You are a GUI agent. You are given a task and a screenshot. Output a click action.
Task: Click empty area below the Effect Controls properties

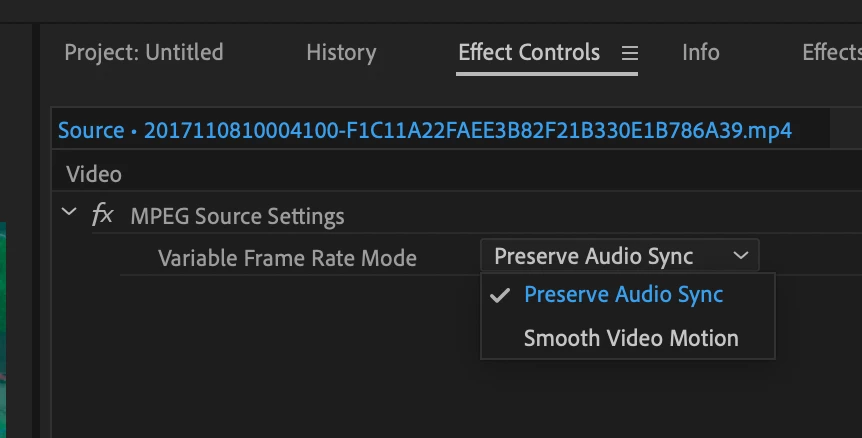point(264,357)
